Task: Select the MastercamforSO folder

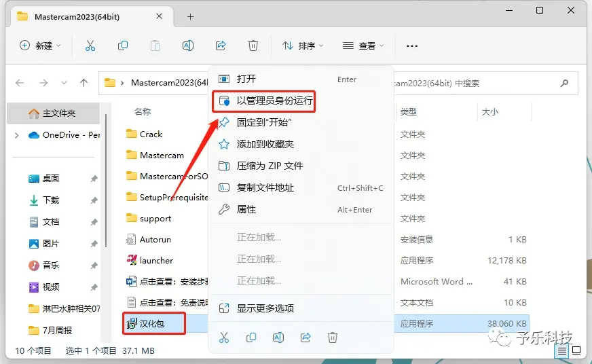Action: 166,177
